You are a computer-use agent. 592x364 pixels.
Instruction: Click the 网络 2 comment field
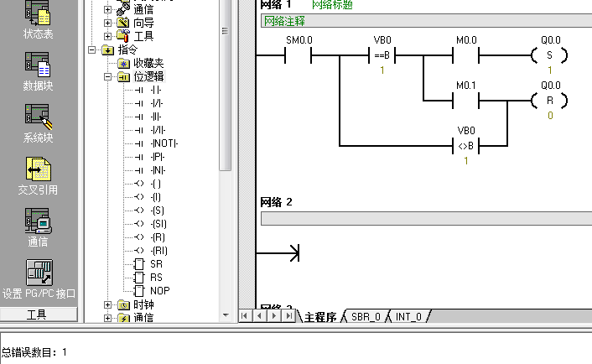click(x=426, y=219)
